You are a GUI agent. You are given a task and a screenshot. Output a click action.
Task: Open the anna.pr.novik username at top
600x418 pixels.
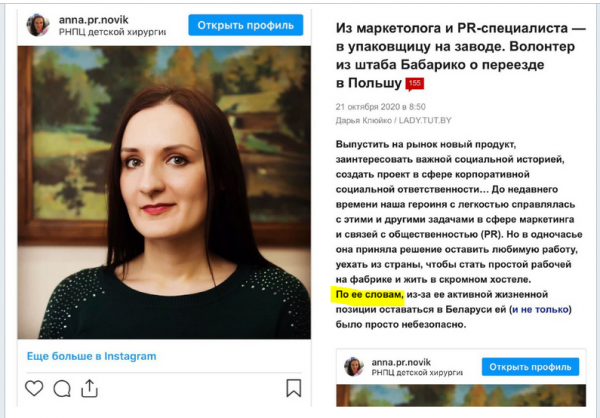pyautogui.click(x=93, y=20)
